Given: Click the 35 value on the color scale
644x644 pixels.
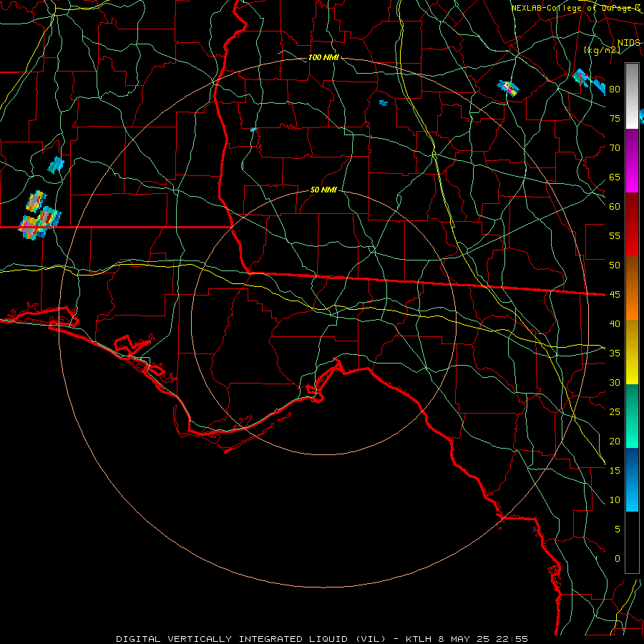Looking at the screenshot, I should [x=615, y=353].
